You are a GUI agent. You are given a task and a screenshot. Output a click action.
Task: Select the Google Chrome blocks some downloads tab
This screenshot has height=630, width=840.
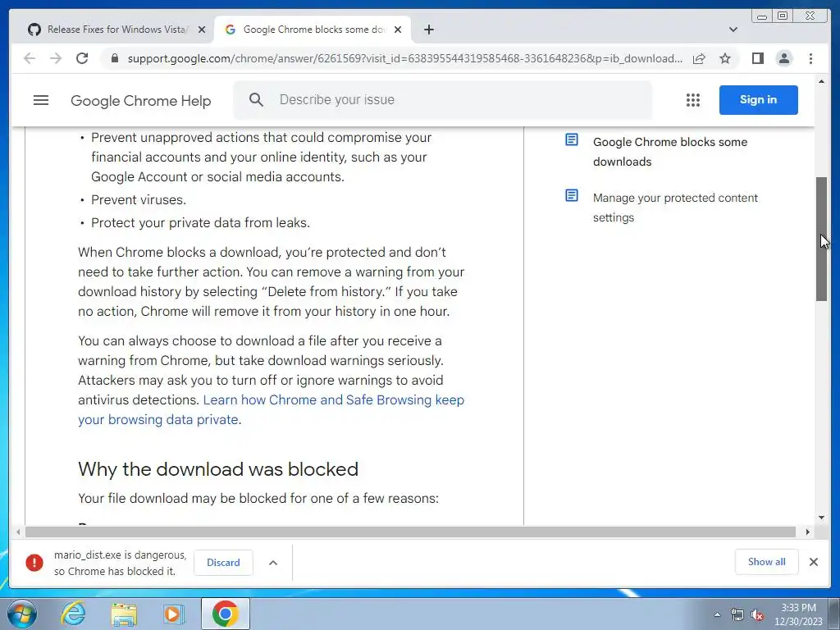click(314, 30)
